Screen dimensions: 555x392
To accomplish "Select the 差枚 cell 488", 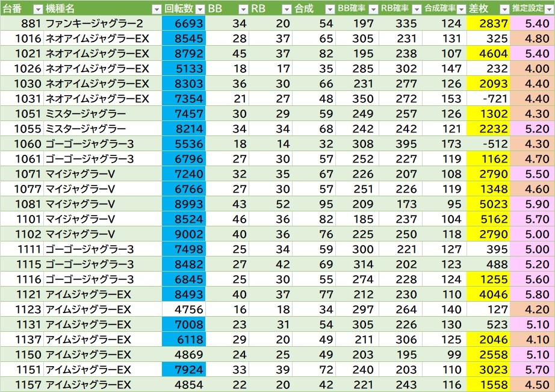I will 488,264.
